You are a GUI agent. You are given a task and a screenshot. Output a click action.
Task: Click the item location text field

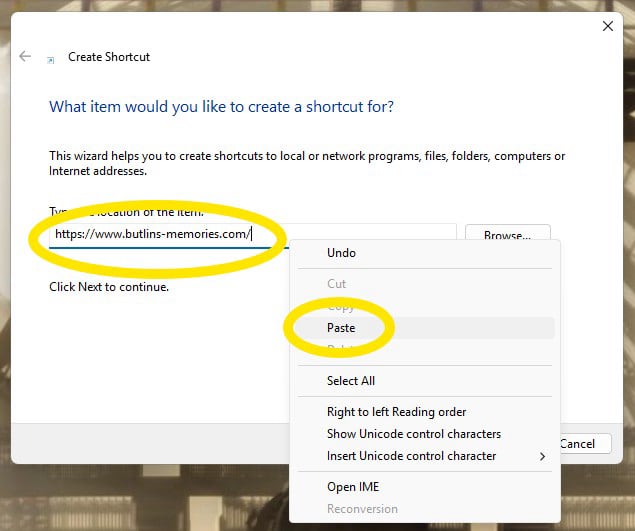(x=253, y=235)
